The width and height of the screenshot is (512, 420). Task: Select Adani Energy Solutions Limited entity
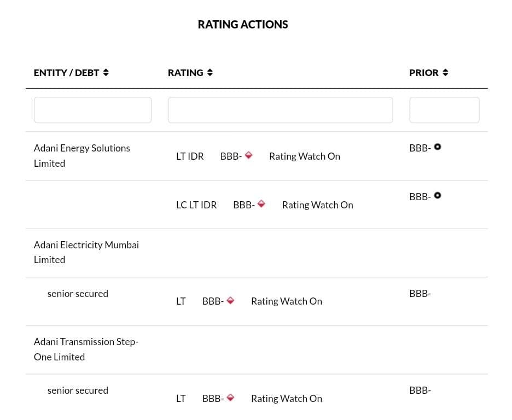click(82, 156)
